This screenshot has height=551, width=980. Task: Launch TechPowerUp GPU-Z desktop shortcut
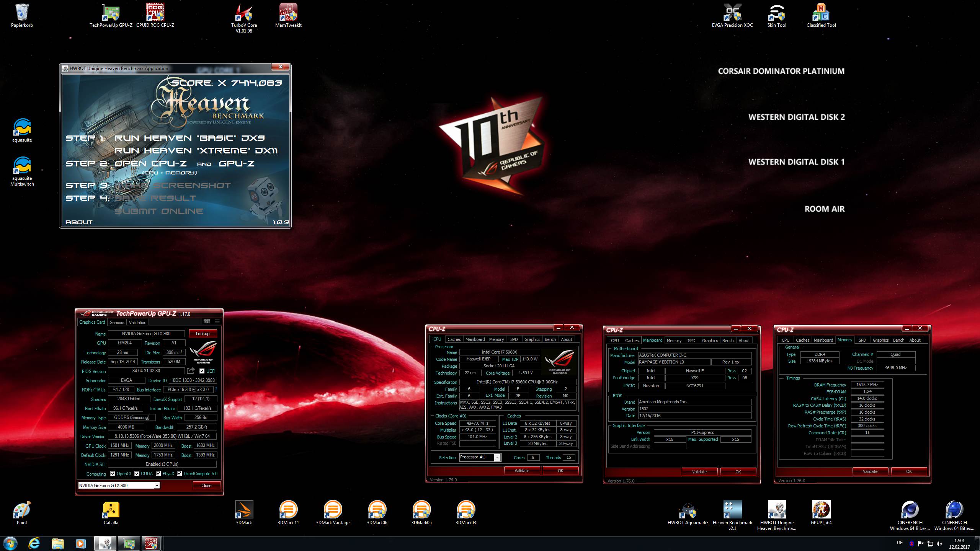tap(111, 15)
